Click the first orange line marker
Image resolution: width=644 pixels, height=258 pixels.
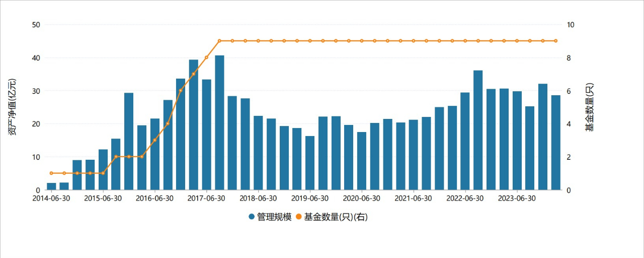point(51,173)
